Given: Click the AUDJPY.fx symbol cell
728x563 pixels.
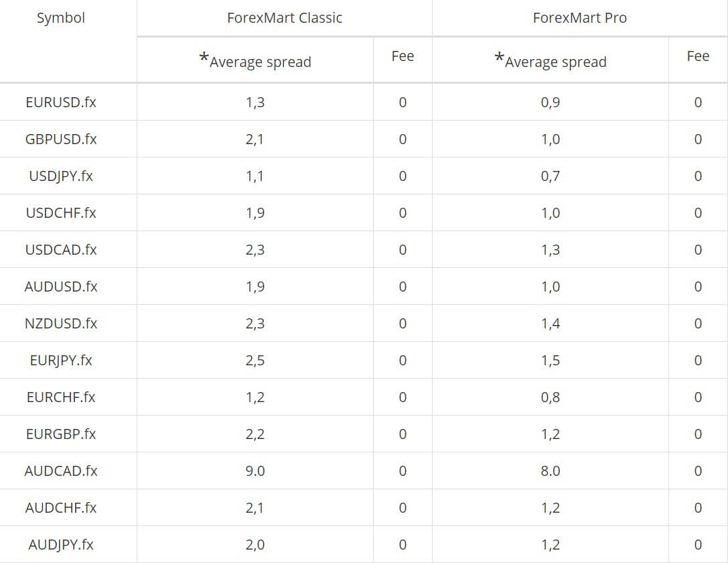Looking at the screenshot, I should click(61, 544).
